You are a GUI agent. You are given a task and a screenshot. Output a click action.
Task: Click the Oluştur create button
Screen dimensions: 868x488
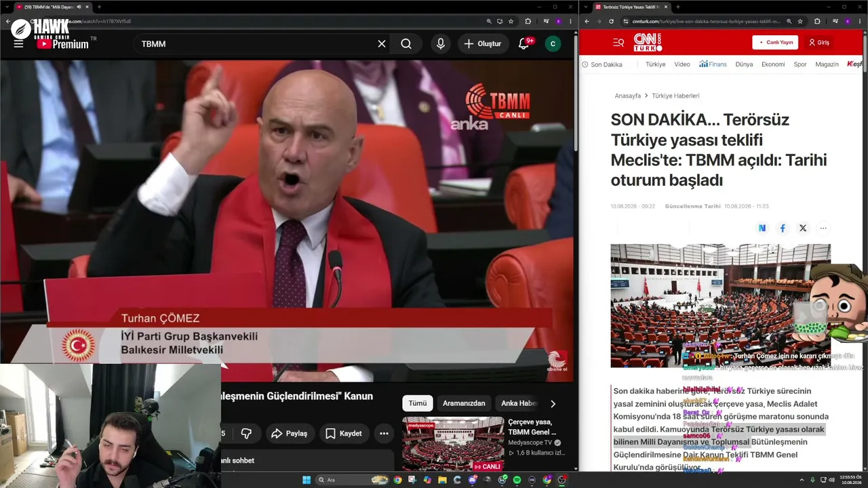482,44
